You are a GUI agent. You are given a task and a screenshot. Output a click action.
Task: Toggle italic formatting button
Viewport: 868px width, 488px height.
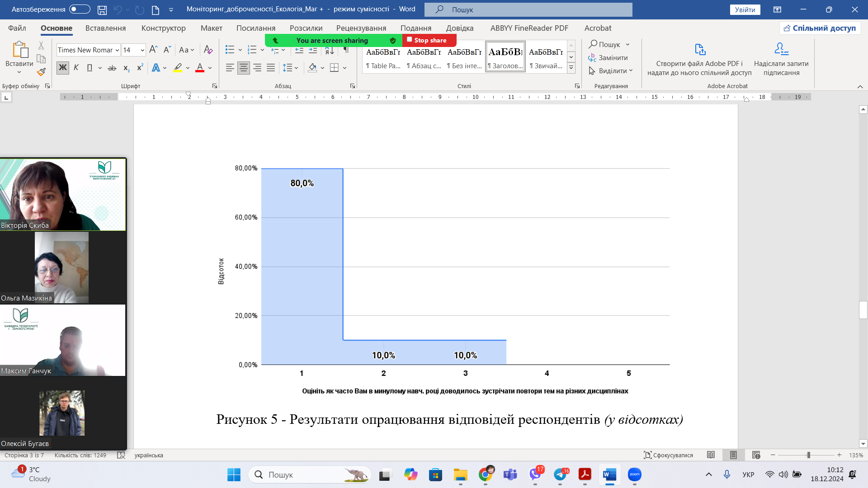coord(76,68)
